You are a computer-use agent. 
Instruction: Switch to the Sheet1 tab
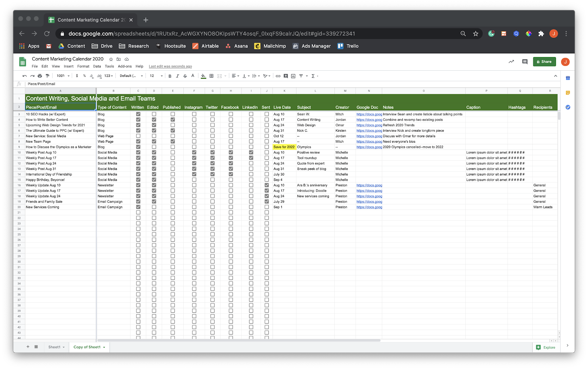tap(54, 347)
